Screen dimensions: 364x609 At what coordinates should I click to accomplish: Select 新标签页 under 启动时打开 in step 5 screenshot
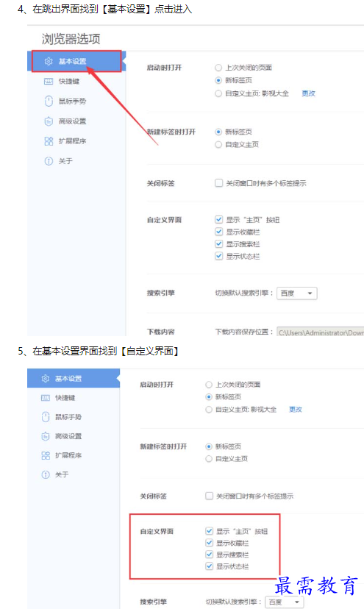pyautogui.click(x=209, y=396)
